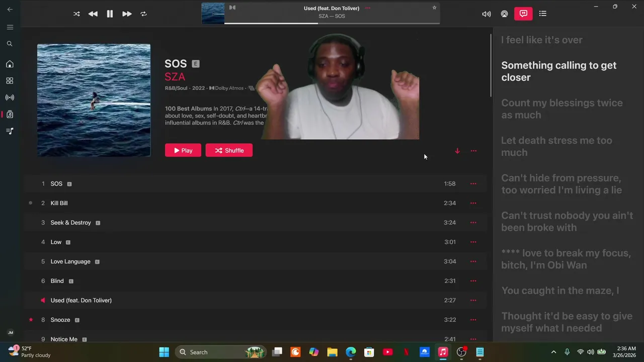Image resolution: width=644 pixels, height=362 pixels.
Task: Open album more options menu
Action: point(473,151)
